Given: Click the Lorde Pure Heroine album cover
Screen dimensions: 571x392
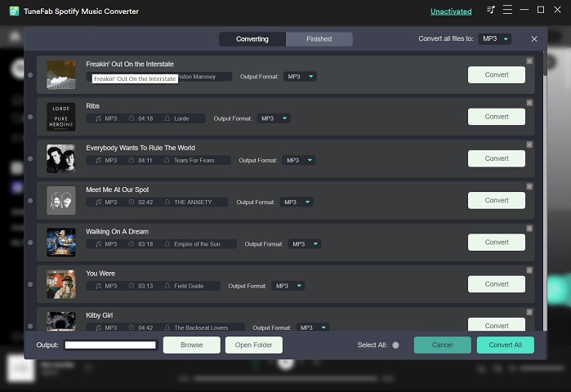Looking at the screenshot, I should coord(61,117).
